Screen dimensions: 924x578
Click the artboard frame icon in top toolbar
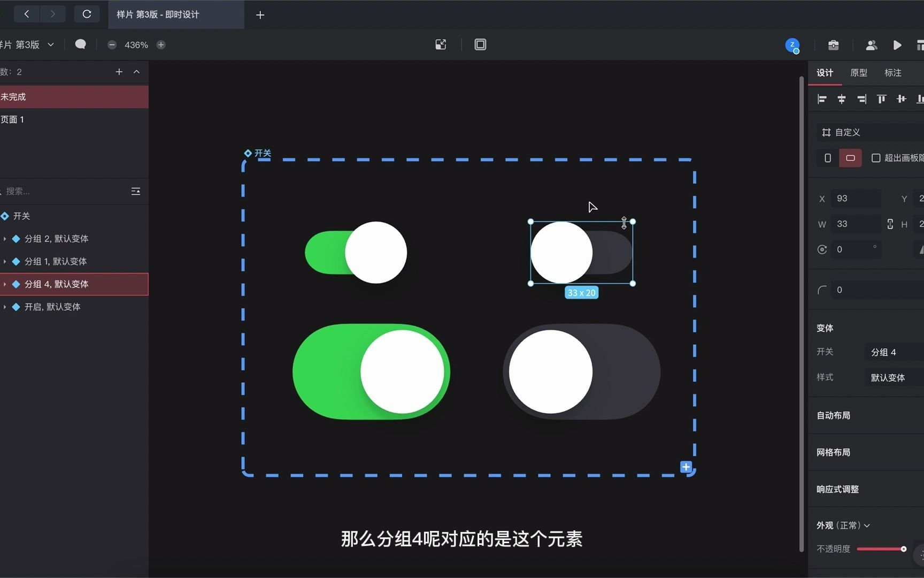(480, 44)
